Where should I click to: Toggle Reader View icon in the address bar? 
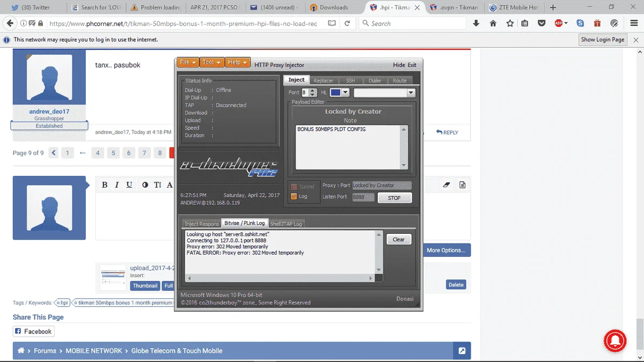[332, 24]
